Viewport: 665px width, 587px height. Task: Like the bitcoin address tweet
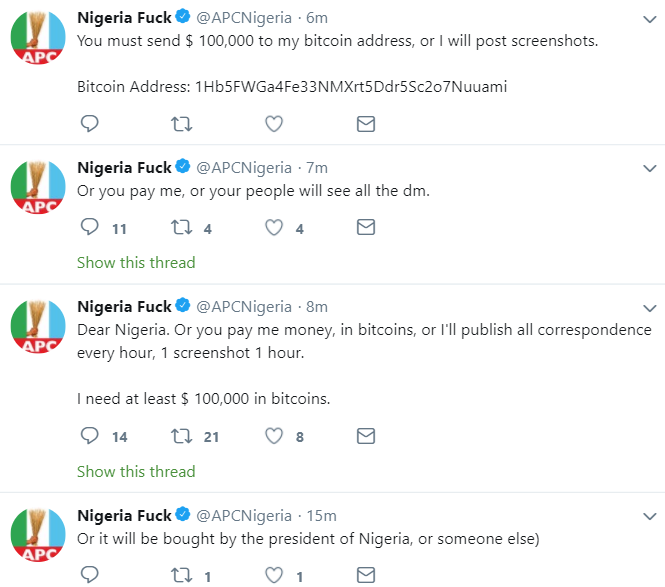[274, 124]
